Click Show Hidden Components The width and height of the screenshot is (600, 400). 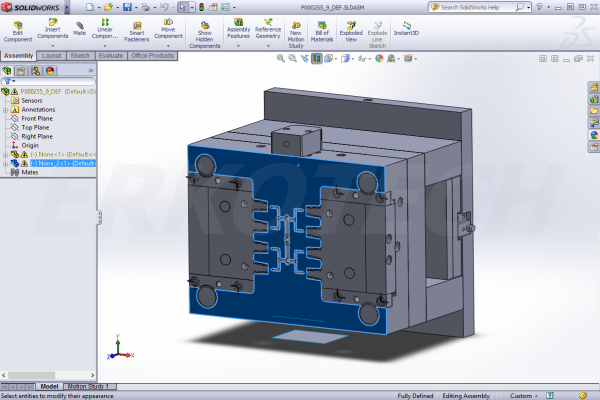pyautogui.click(x=205, y=32)
